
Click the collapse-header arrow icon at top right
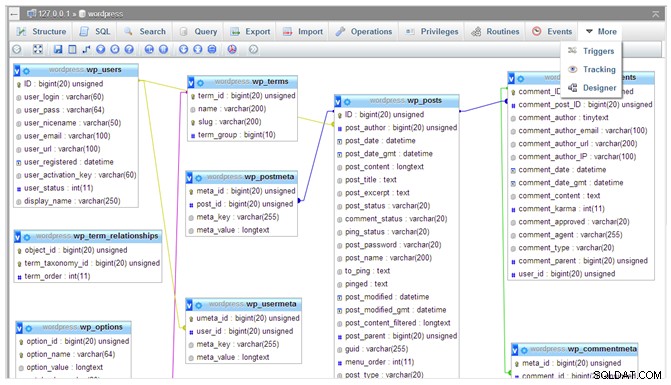pyautogui.click(x=656, y=14)
